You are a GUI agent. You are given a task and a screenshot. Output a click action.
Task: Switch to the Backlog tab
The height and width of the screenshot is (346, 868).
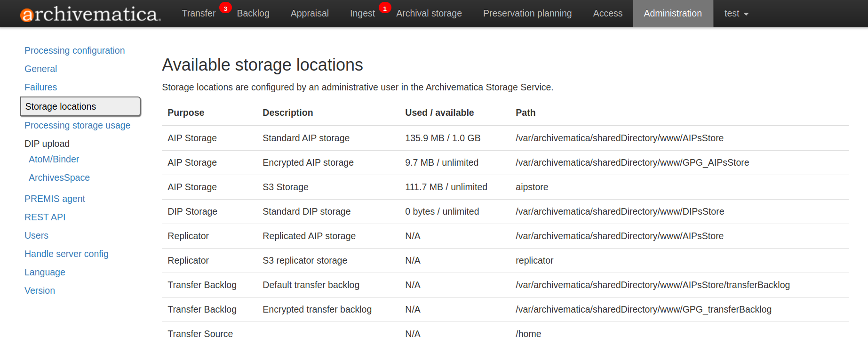coord(253,14)
